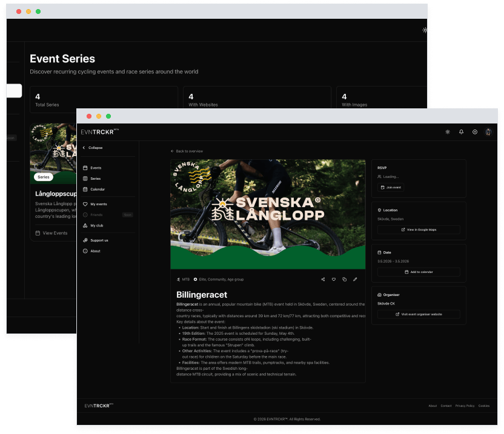The image size is (504, 434).
Task: Click the Join event button
Action: (x=391, y=188)
